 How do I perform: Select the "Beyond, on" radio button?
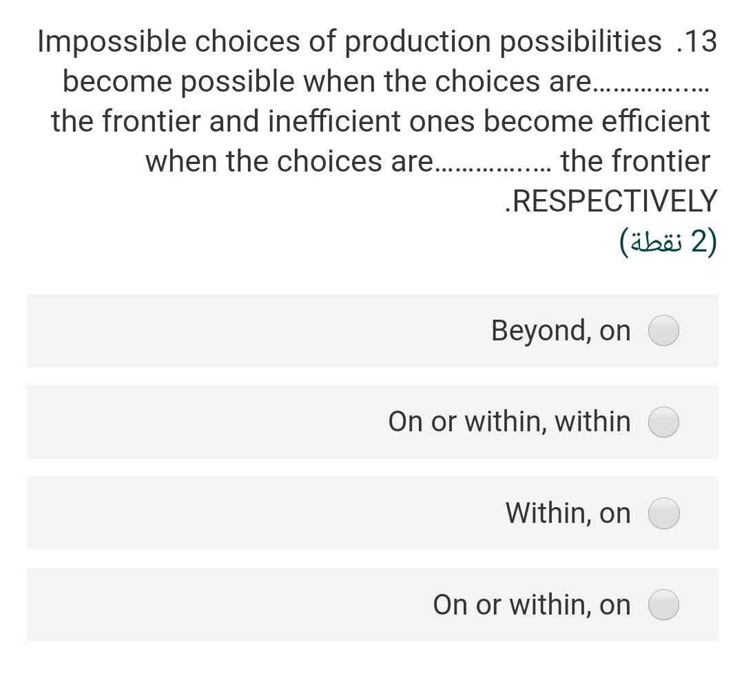pos(663,331)
